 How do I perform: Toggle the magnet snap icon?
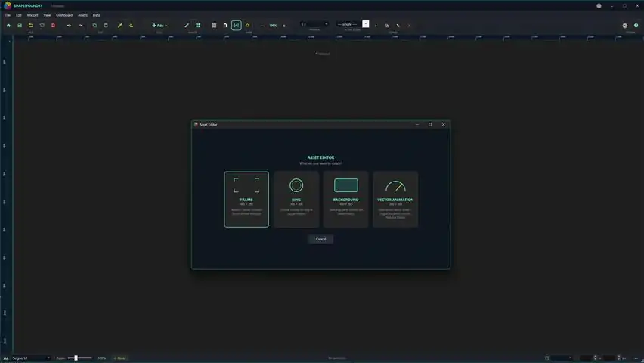tap(225, 26)
